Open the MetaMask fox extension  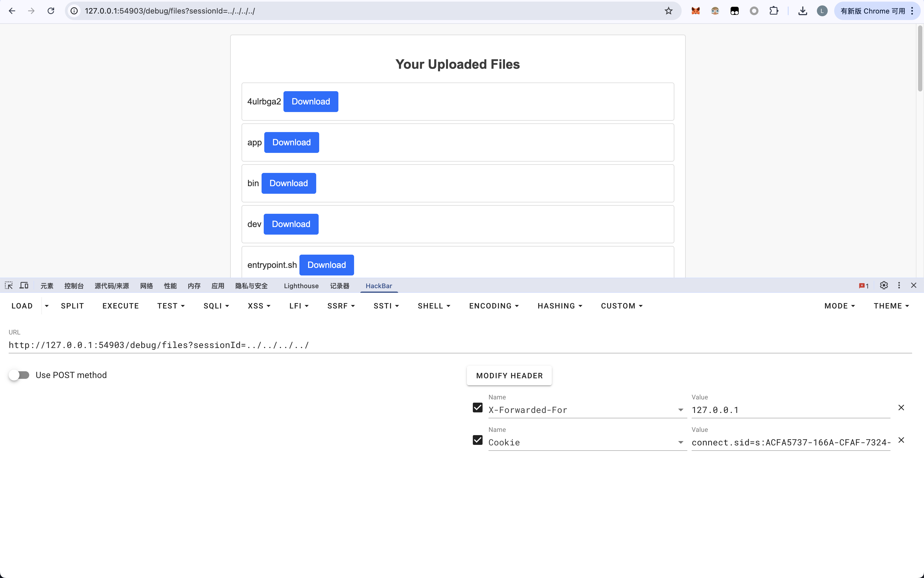pyautogui.click(x=695, y=11)
